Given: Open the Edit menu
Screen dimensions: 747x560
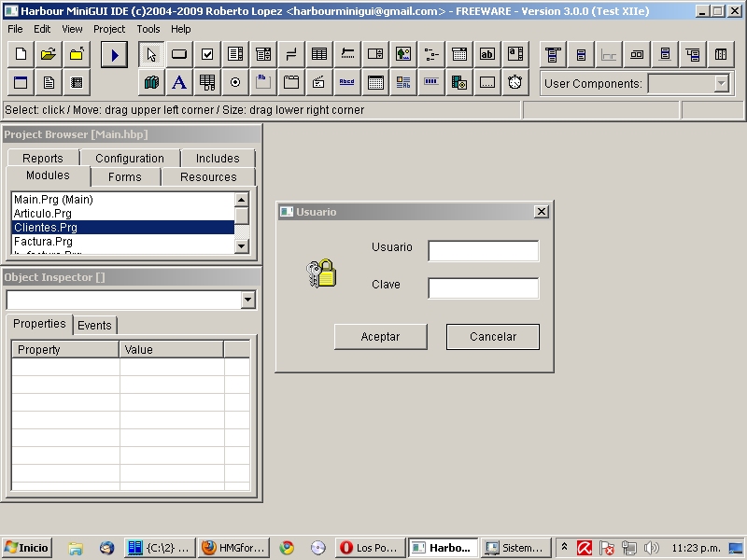Looking at the screenshot, I should tap(42, 29).
